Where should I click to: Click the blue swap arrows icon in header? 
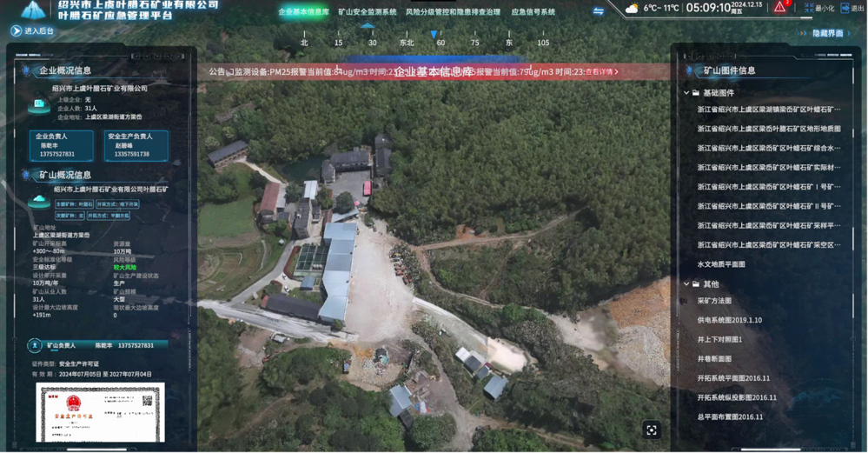[599, 11]
